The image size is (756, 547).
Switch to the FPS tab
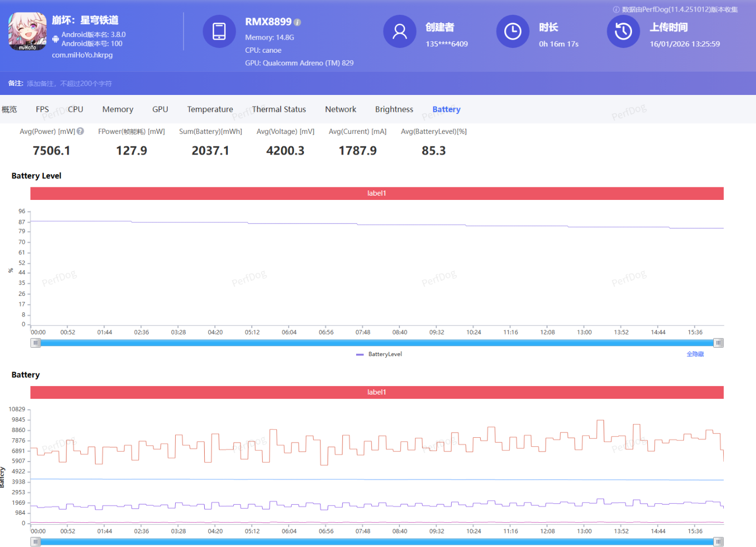point(42,109)
